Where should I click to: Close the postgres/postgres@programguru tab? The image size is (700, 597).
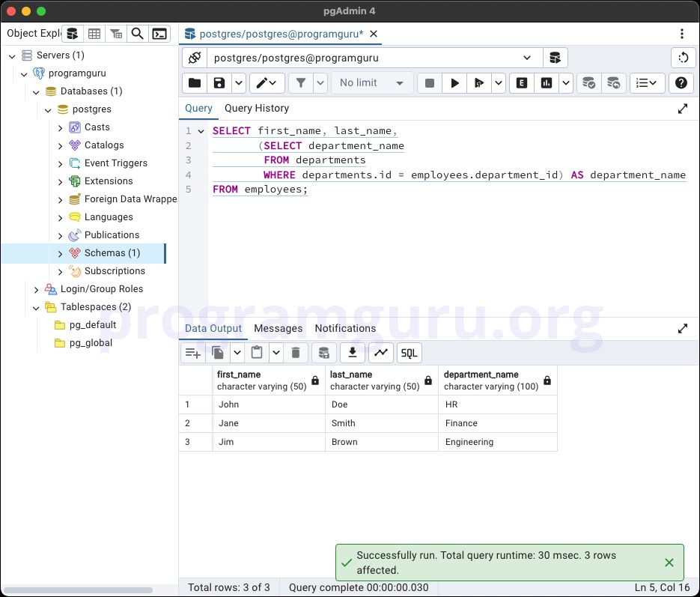coord(374,34)
